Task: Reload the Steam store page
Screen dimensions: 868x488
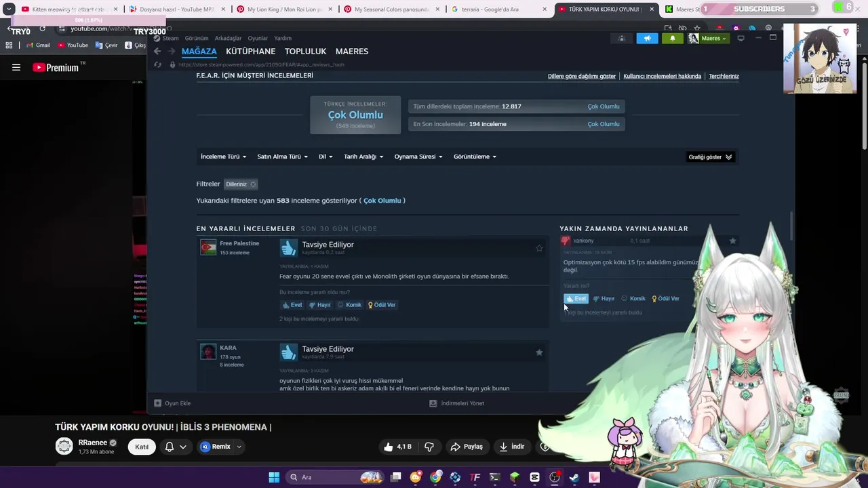Action: (157, 64)
